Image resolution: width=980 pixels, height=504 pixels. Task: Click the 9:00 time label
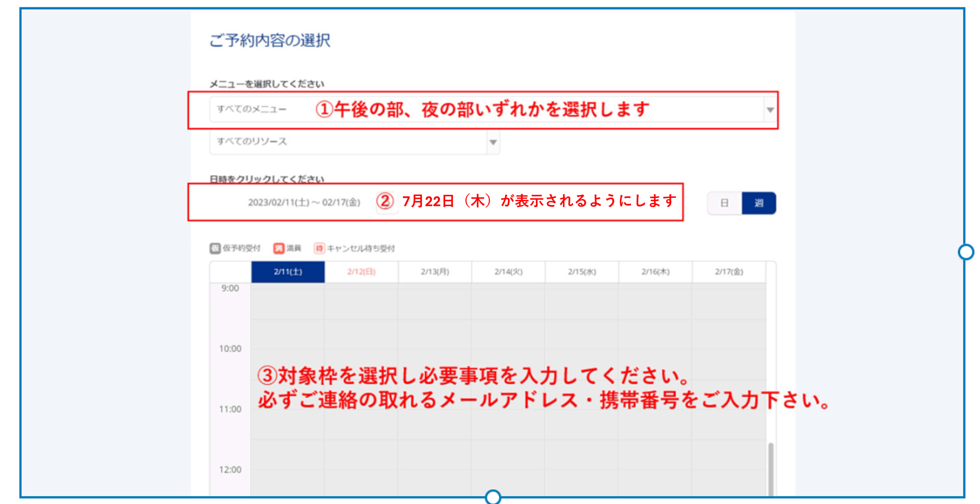click(230, 289)
